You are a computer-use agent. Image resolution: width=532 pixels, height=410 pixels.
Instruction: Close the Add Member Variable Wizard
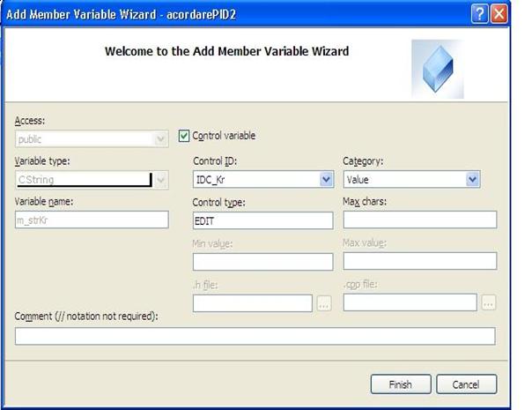(x=499, y=14)
